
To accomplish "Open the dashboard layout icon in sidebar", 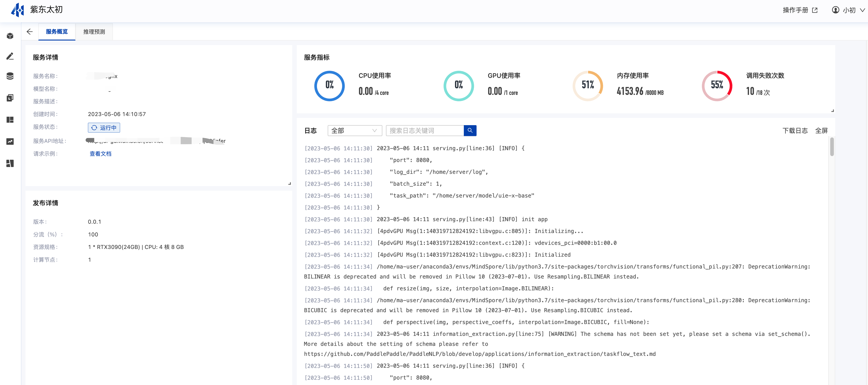I will (x=10, y=120).
